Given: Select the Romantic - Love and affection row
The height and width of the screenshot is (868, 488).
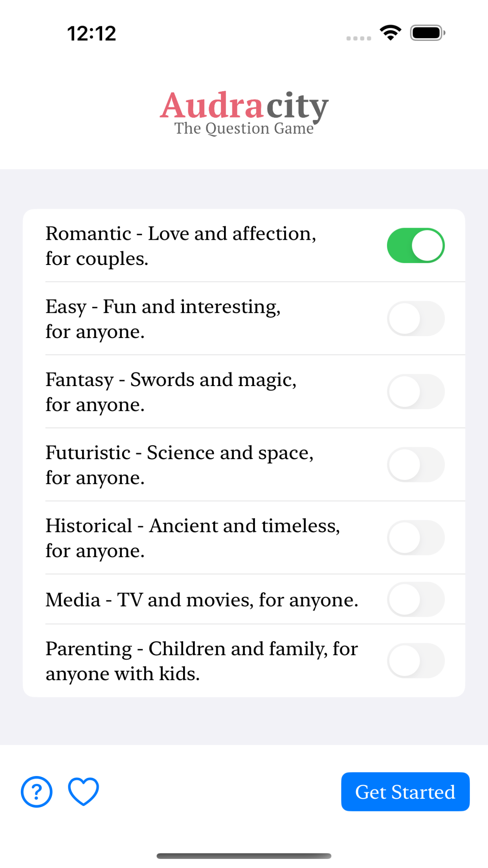Looking at the screenshot, I should pos(244,246).
